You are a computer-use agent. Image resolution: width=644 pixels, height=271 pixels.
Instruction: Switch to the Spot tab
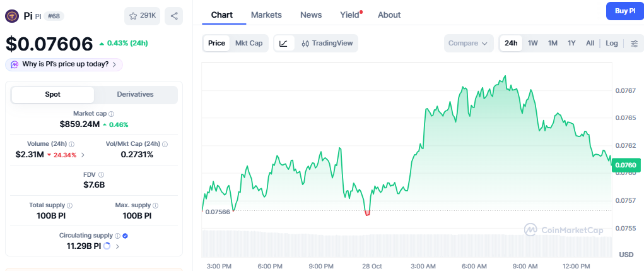(52, 95)
